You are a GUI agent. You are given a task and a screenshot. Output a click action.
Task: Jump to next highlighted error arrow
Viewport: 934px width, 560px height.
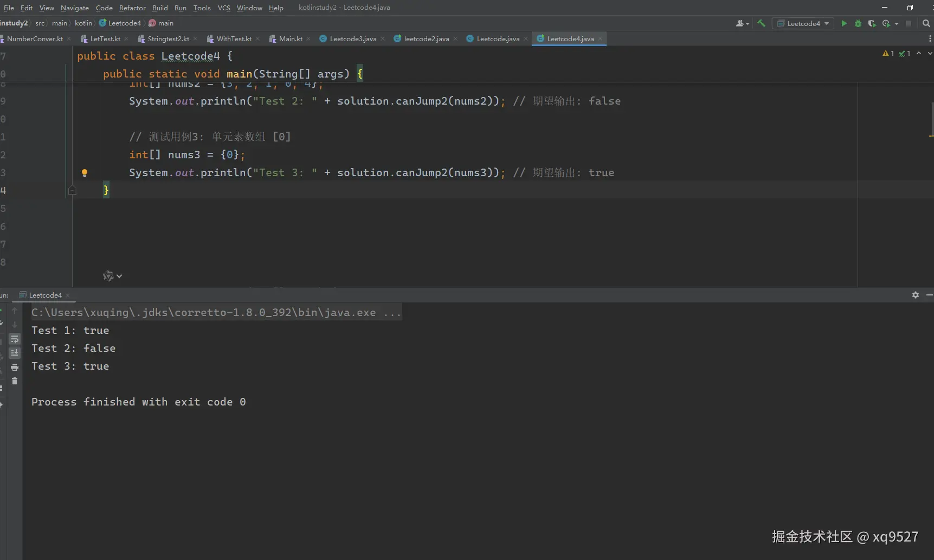click(x=930, y=53)
